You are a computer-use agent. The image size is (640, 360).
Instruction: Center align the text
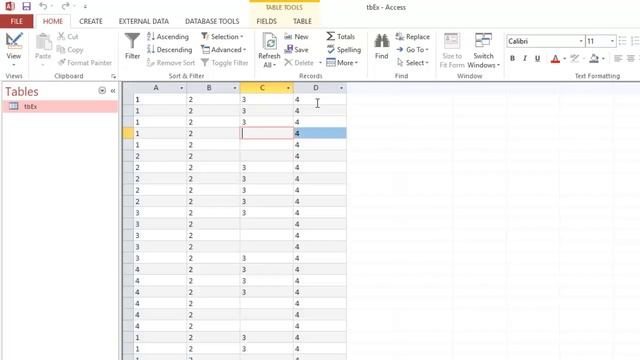631,58
